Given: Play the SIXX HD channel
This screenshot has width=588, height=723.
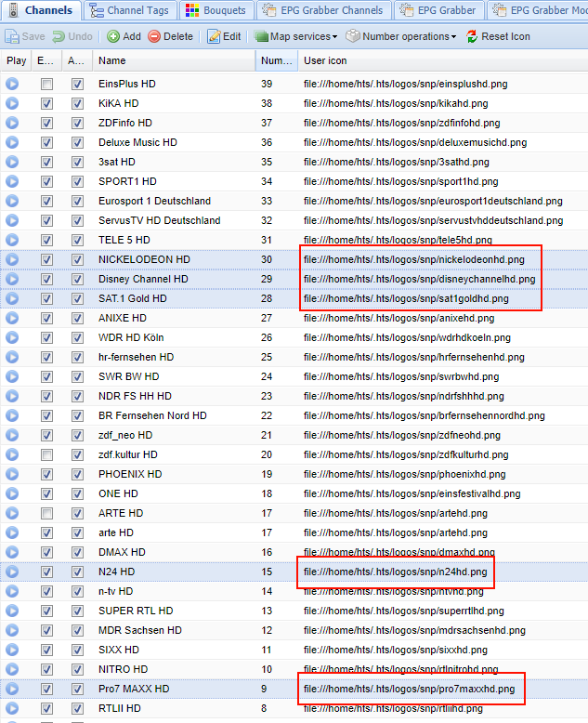Looking at the screenshot, I should (12, 650).
